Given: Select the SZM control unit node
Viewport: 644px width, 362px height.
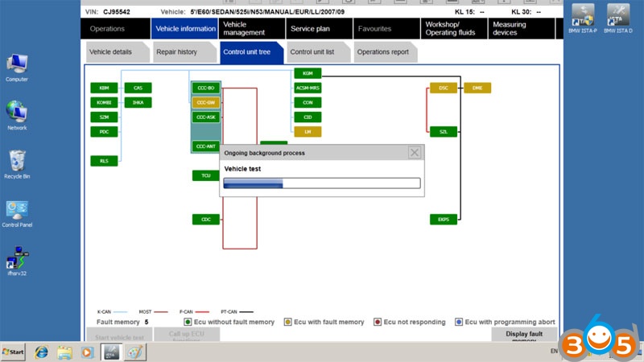Looking at the screenshot, I should [x=104, y=117].
